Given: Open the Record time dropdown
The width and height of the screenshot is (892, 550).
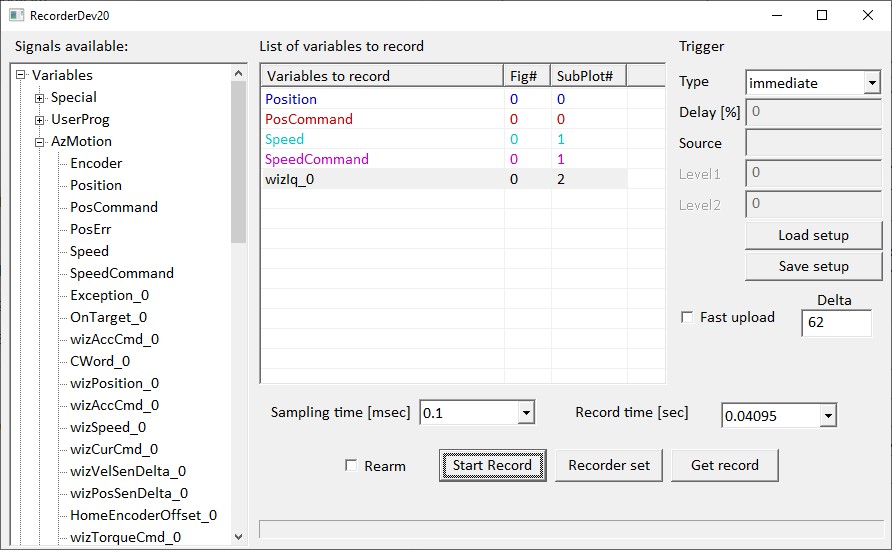Looking at the screenshot, I should point(827,415).
